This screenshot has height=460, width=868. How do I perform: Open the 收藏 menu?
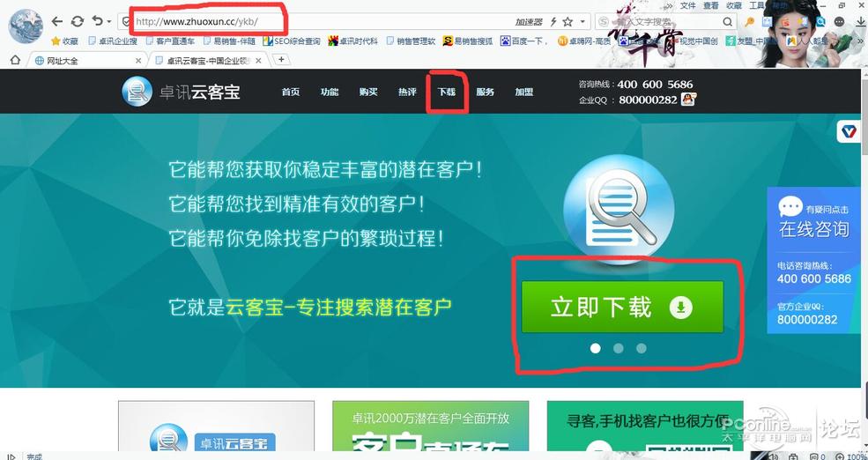[734, 5]
